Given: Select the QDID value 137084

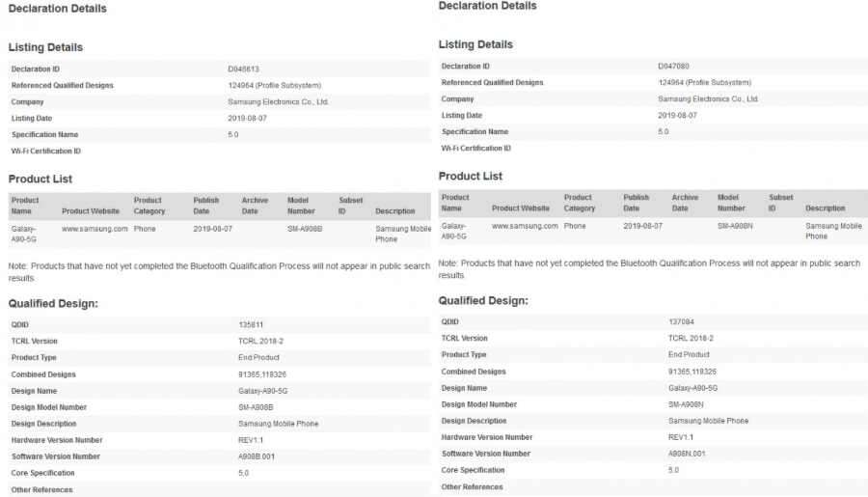Looking at the screenshot, I should click(x=680, y=322).
